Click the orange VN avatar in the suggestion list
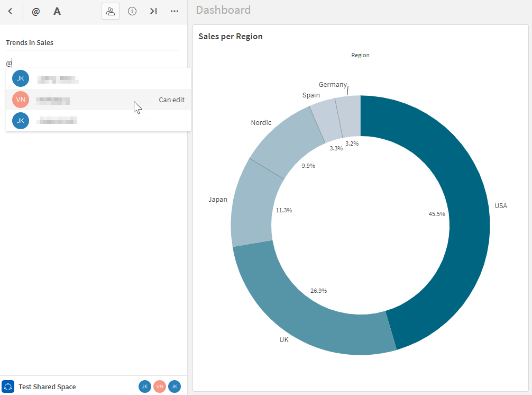Screen dimensions: 532x395 [20, 100]
